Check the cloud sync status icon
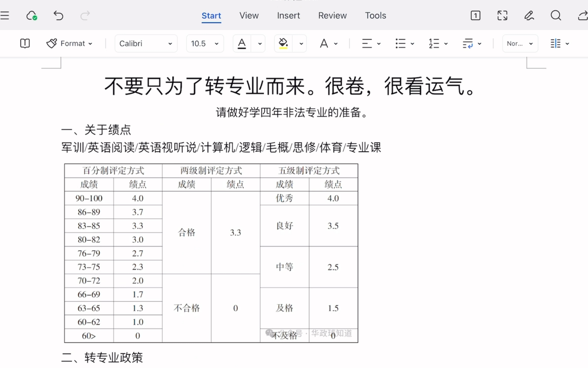Screen dimensions: 588x368 tap(32, 15)
